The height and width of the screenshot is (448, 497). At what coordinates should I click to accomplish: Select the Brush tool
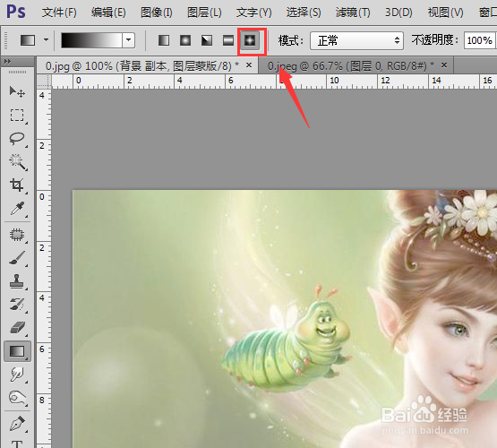point(17,258)
